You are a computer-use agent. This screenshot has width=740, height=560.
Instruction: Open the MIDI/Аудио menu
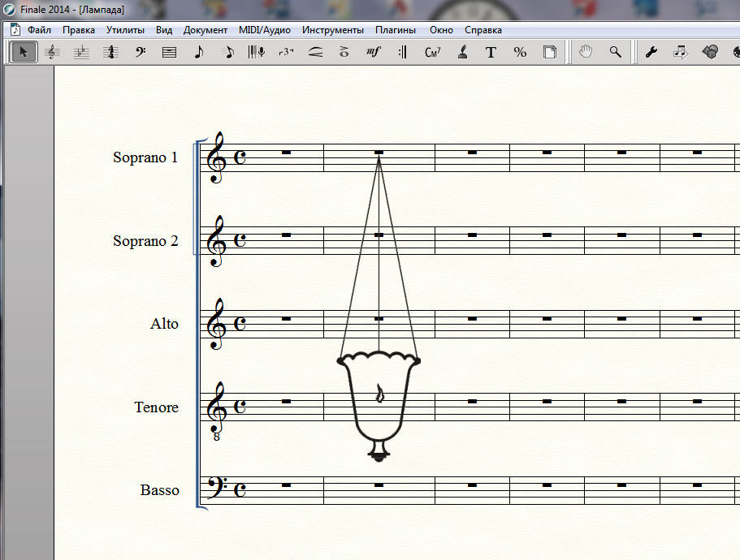(265, 30)
